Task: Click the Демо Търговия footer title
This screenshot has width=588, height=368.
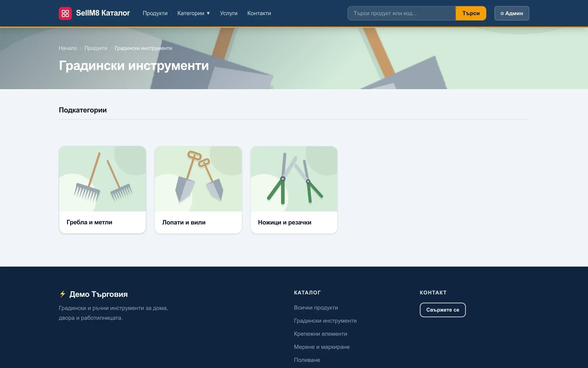Action: 99,294
